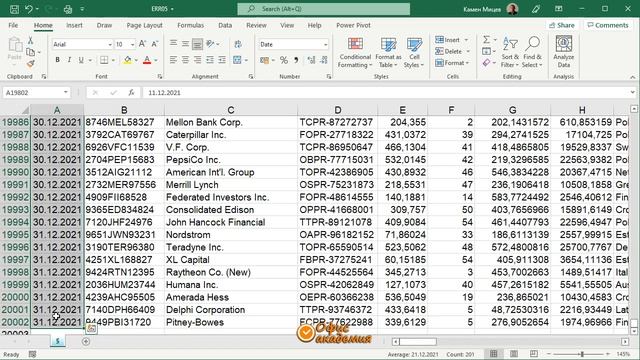Open Format as Table gallery

(388, 53)
